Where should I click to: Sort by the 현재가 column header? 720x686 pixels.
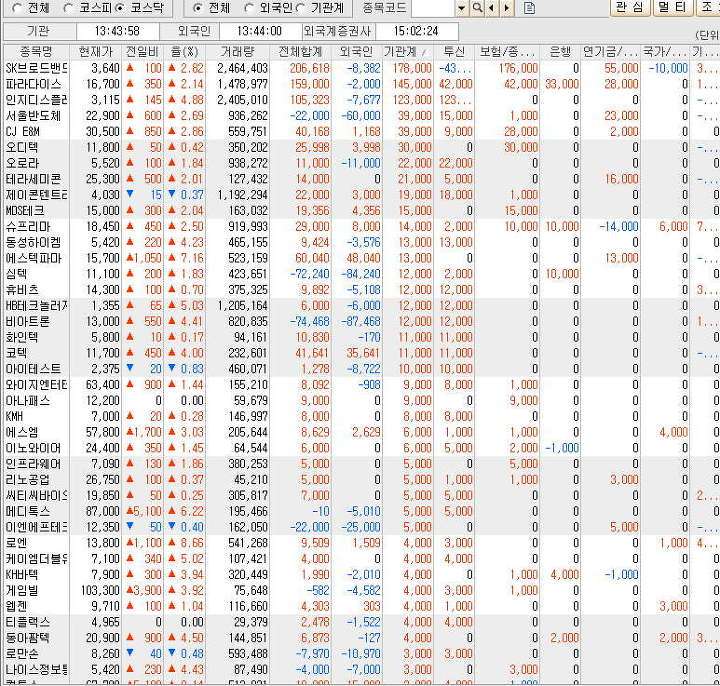96,51
